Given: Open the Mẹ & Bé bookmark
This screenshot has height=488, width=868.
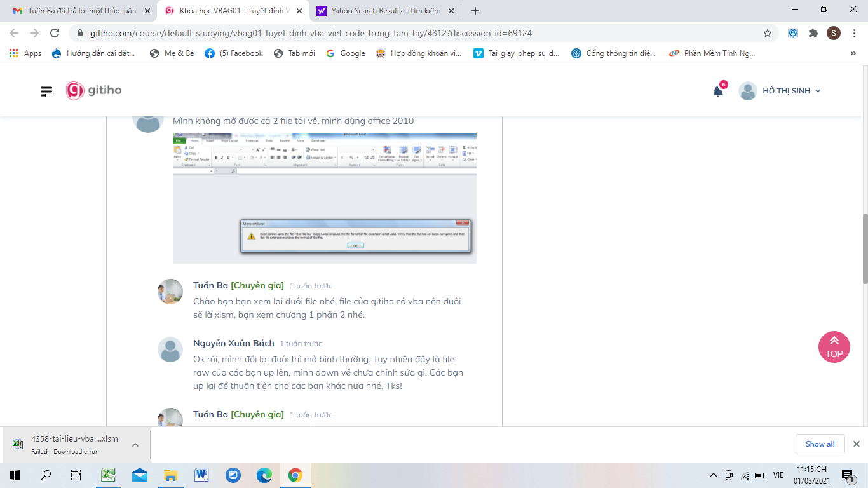Looking at the screenshot, I should (172, 53).
